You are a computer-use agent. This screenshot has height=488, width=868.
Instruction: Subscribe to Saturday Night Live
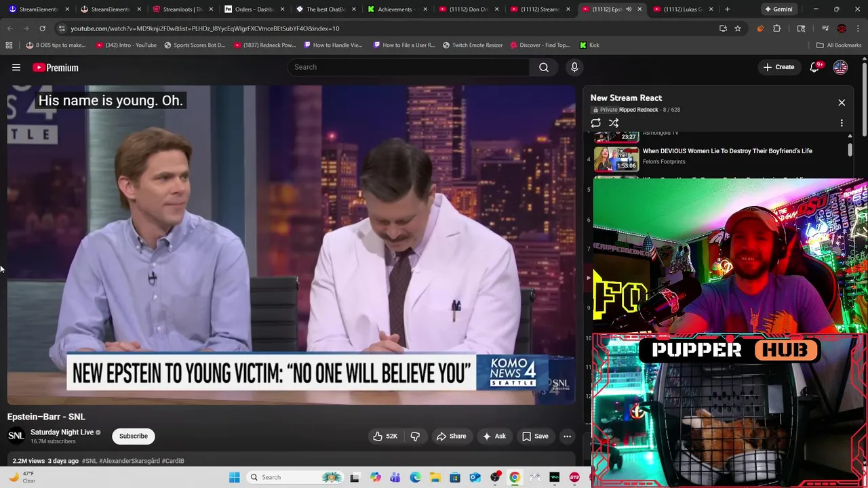tap(134, 436)
